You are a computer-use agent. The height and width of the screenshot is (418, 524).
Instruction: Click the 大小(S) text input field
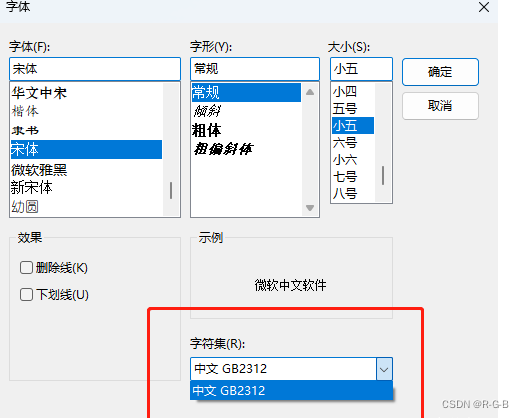[x=361, y=69]
